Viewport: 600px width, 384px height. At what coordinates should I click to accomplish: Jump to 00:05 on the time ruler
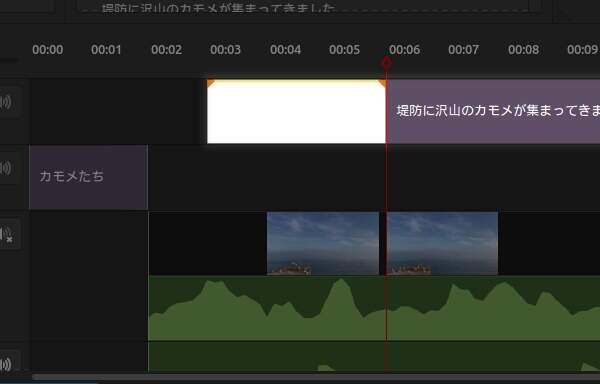pos(344,50)
